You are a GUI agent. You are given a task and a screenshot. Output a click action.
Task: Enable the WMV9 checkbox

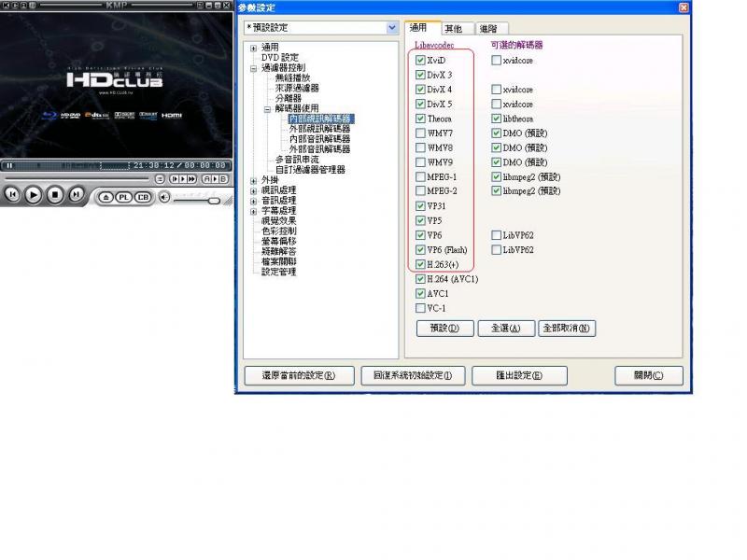point(420,161)
